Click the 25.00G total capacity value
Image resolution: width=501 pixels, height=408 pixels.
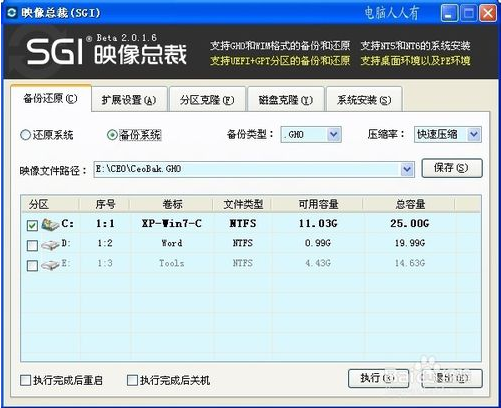pyautogui.click(x=409, y=223)
